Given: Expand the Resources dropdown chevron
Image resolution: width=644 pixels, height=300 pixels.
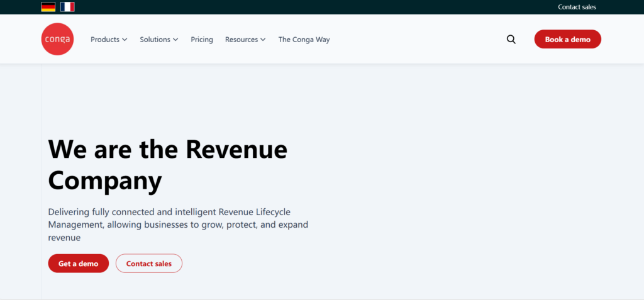Looking at the screenshot, I should click(x=263, y=40).
